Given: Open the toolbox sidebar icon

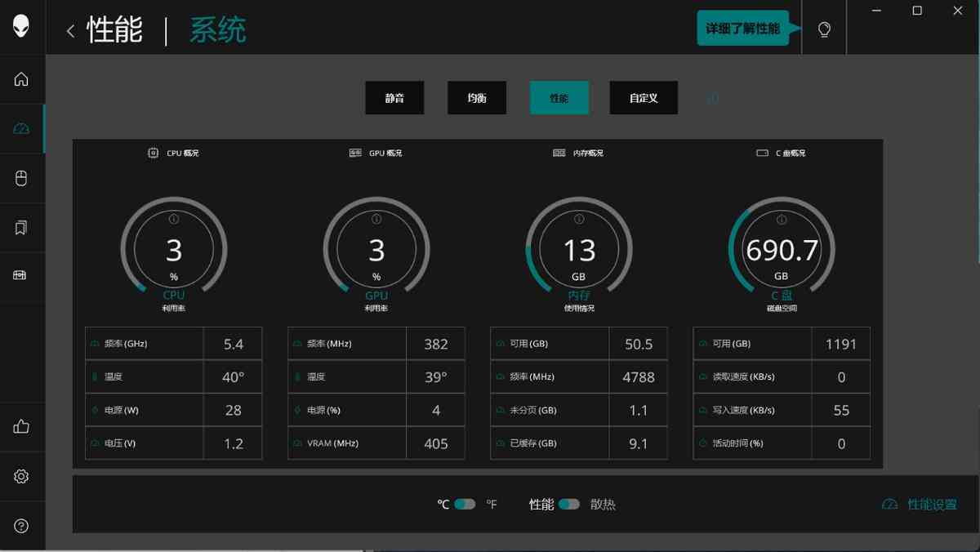Looking at the screenshot, I should pyautogui.click(x=21, y=276).
